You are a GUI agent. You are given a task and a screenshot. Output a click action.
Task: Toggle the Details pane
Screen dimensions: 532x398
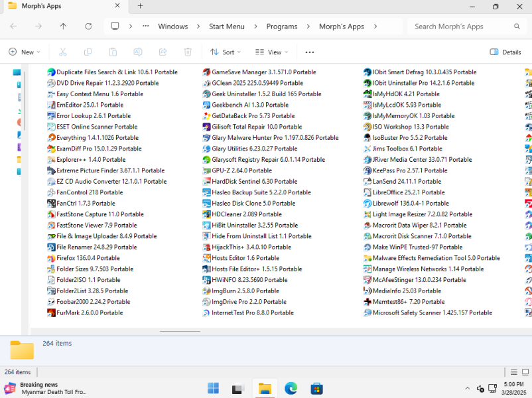[x=505, y=52]
